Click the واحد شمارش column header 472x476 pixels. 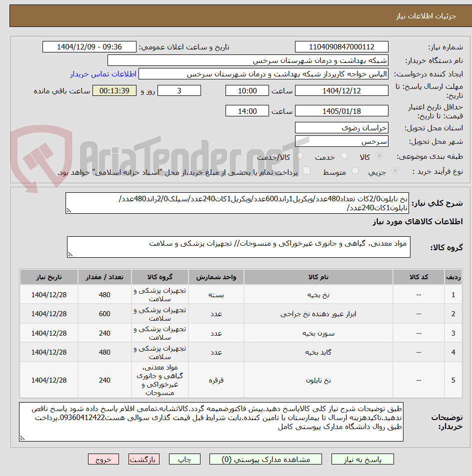(x=216, y=277)
